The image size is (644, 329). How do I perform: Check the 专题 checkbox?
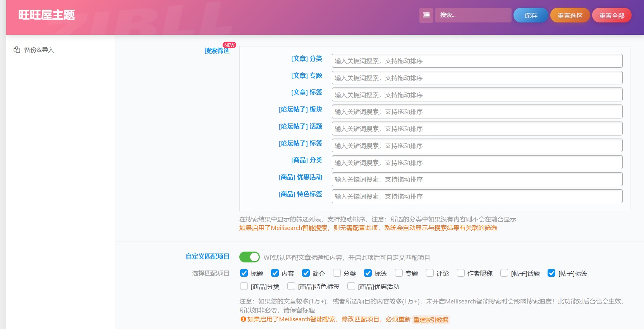pyautogui.click(x=399, y=273)
